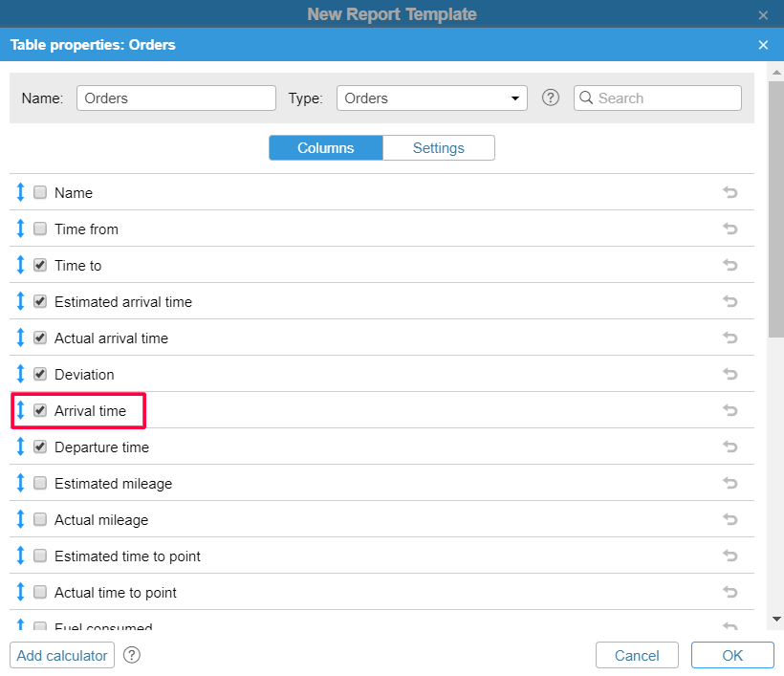This screenshot has width=784, height=676.
Task: Click the help icon beside Add calculator
Action: coord(133,655)
